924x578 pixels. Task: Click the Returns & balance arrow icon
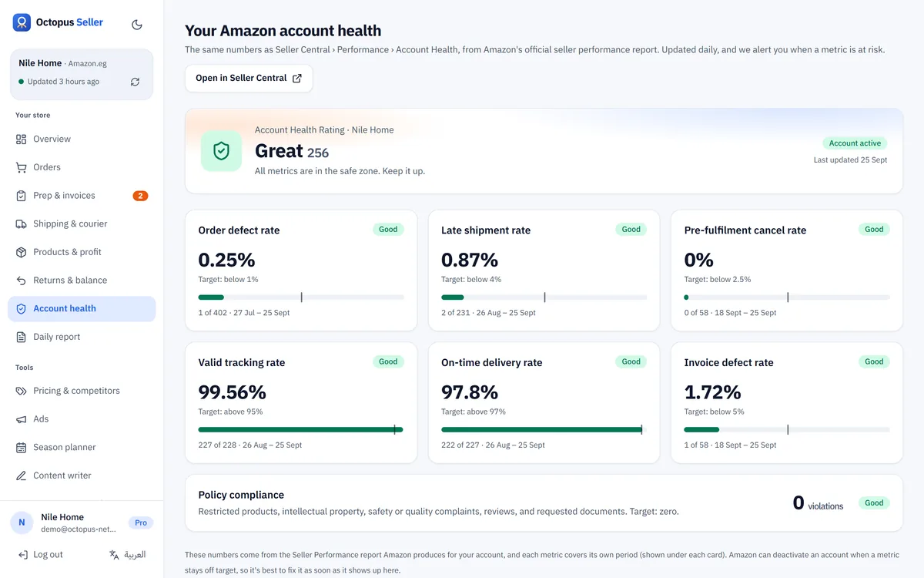click(21, 281)
